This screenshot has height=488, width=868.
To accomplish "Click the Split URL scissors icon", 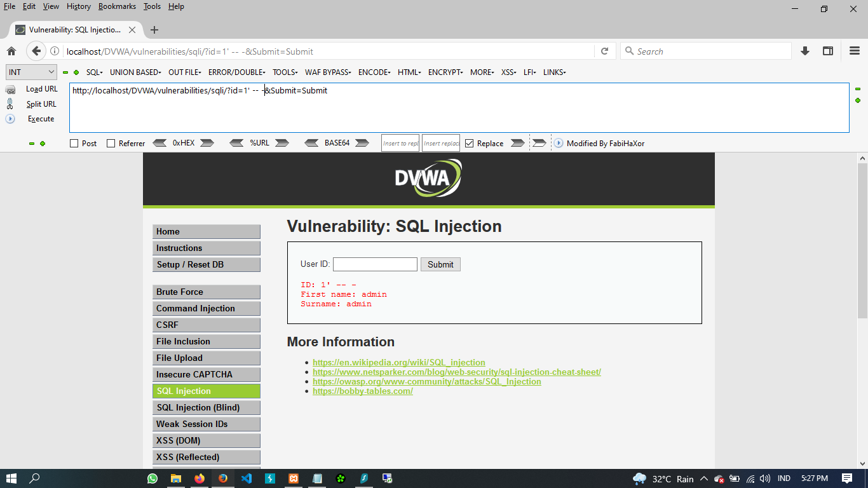I will (10, 104).
